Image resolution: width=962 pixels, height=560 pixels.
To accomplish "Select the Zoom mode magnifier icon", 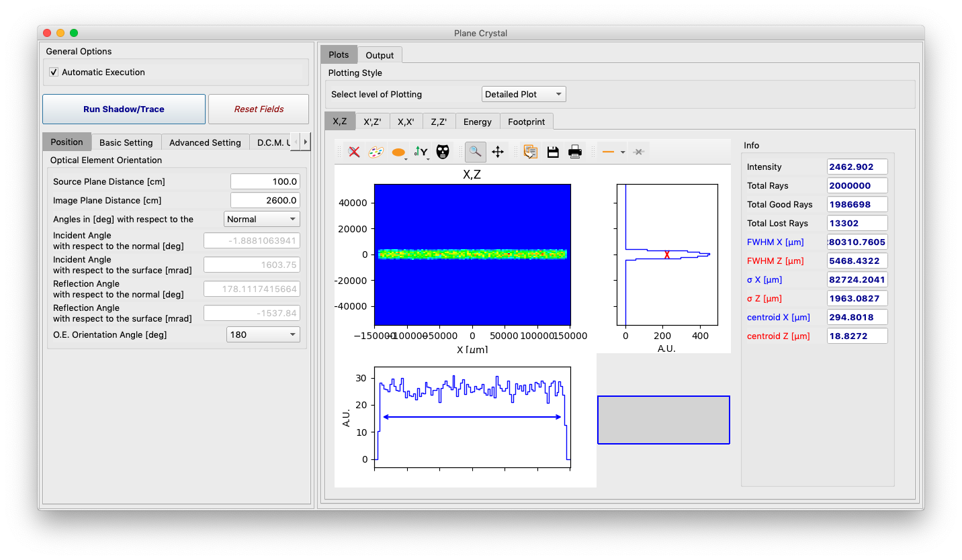I will (x=475, y=152).
